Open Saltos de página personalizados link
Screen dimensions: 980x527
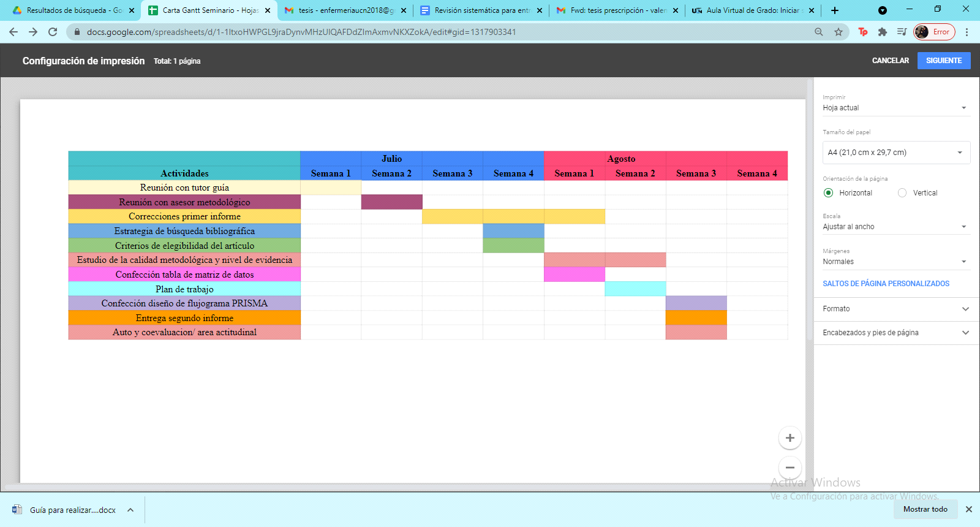pyautogui.click(x=886, y=284)
